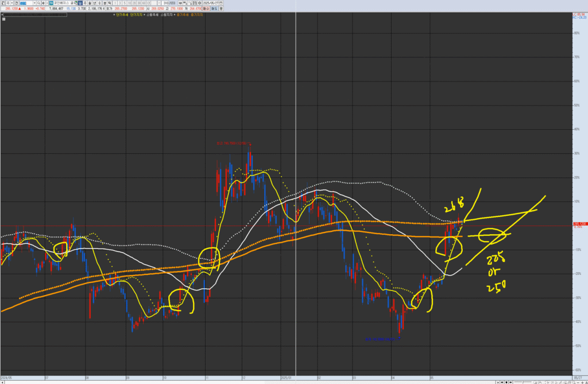The image size is (588, 384).
Task: Click the stock code input field
Action: [x=26, y=3]
